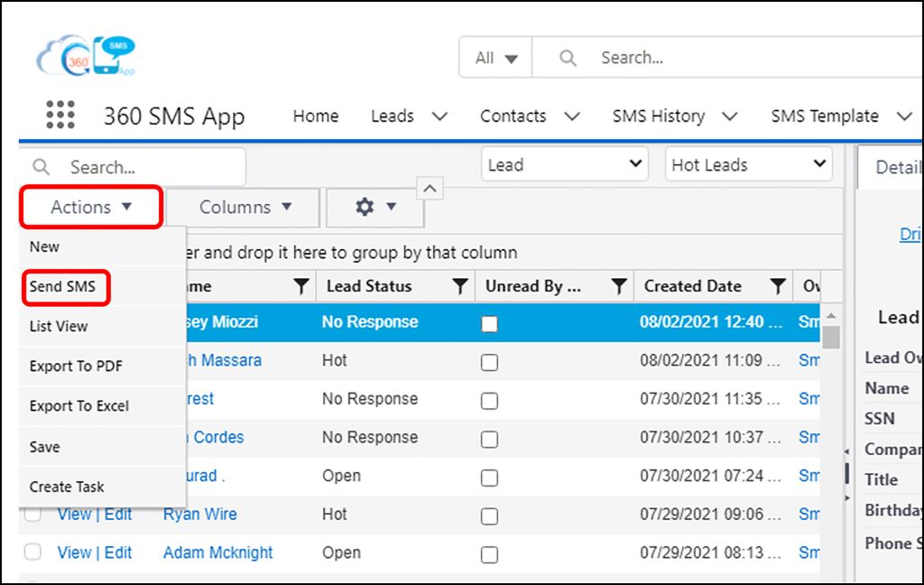924x585 pixels.
Task: Click the magnifier in the list search box
Action: [42, 167]
